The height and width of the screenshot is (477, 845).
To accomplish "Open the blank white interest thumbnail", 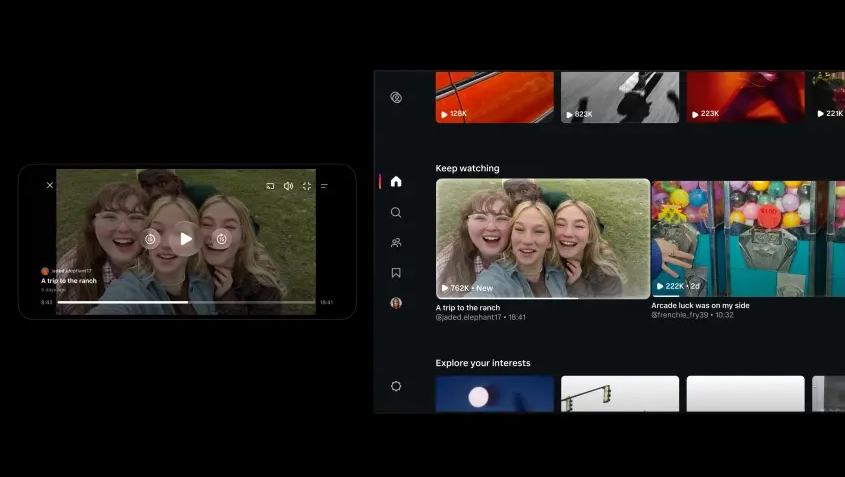I will point(745,394).
